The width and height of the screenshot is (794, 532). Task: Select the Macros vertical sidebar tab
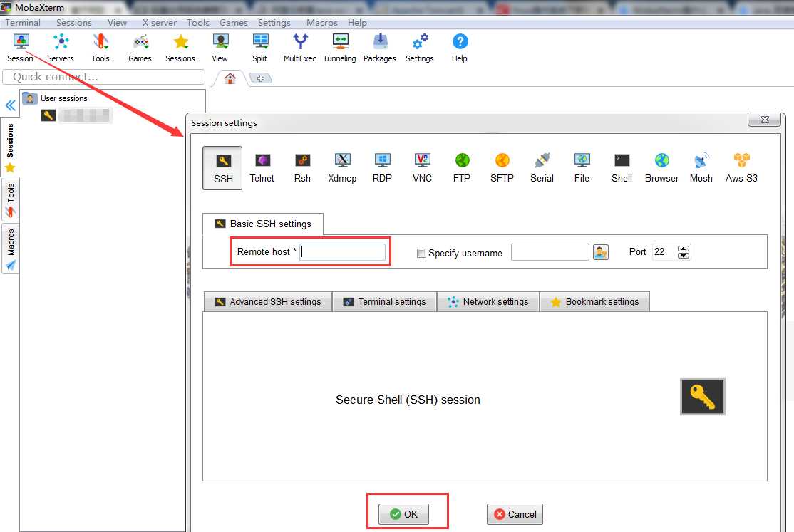tap(10, 249)
